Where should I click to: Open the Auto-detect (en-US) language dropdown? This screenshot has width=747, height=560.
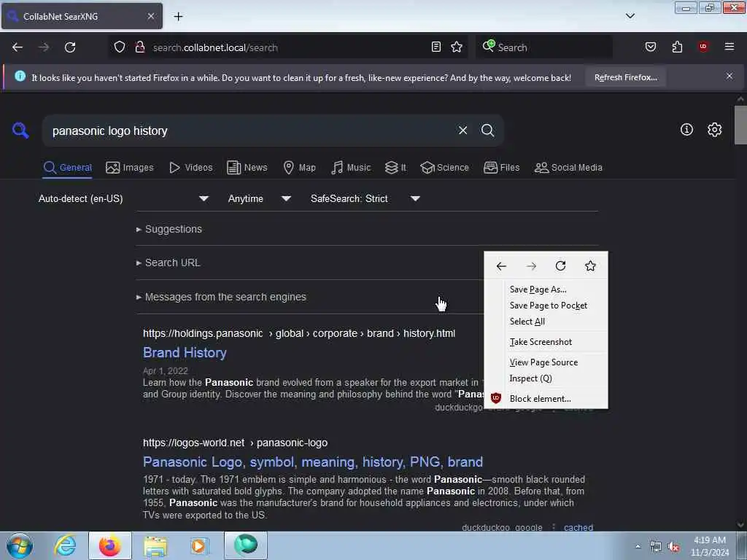tap(123, 198)
